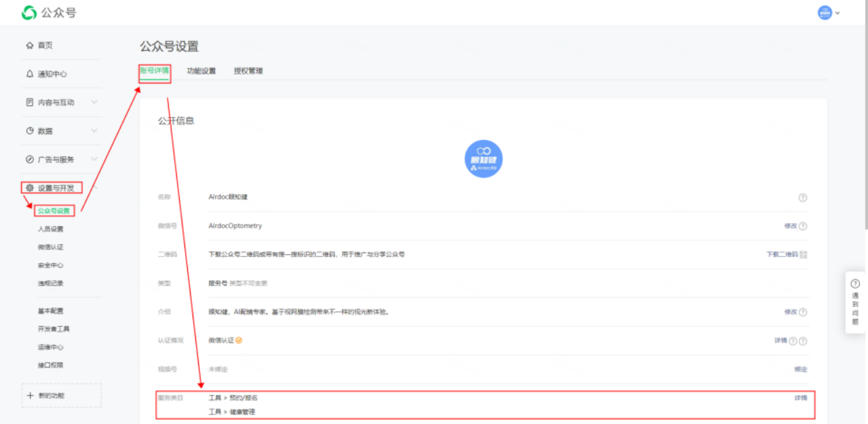868x424 pixels.
Task: Click the help icon in 名称 row
Action: click(x=803, y=197)
